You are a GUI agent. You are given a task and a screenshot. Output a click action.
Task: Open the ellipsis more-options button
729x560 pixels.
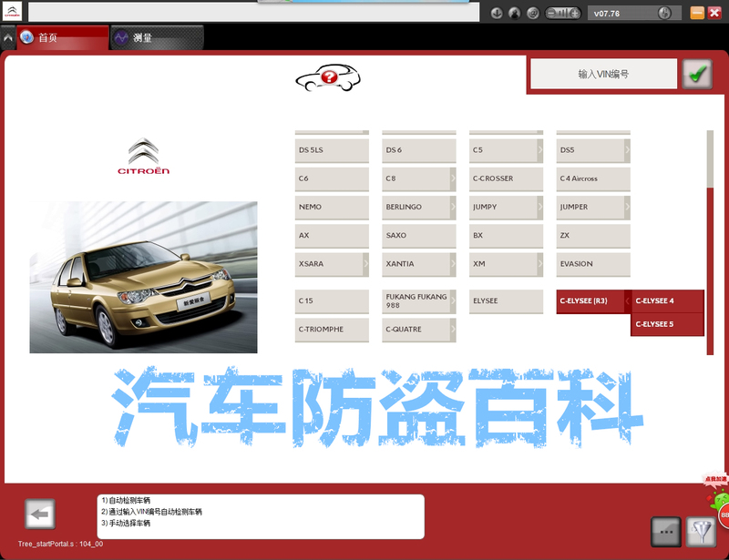coord(666,532)
